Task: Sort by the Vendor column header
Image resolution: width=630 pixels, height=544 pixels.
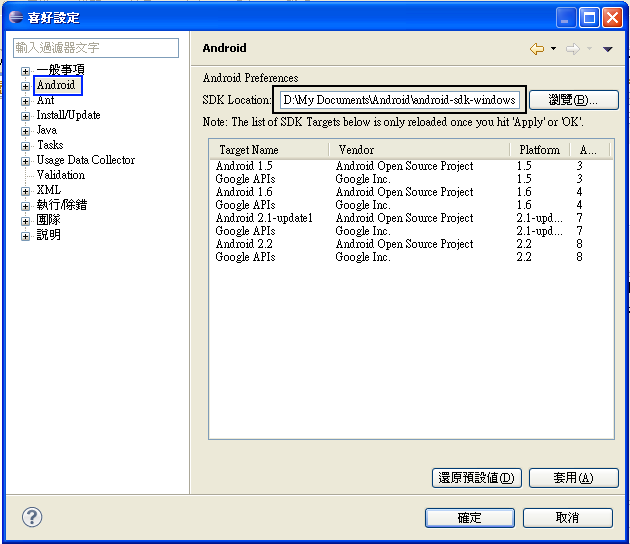Action: tap(419, 150)
